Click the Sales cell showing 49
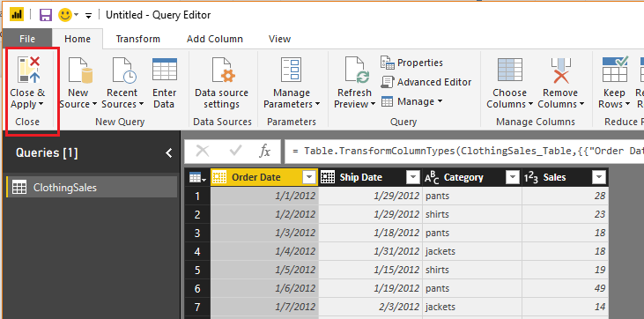Screen dimensions: 644x319 (566, 288)
